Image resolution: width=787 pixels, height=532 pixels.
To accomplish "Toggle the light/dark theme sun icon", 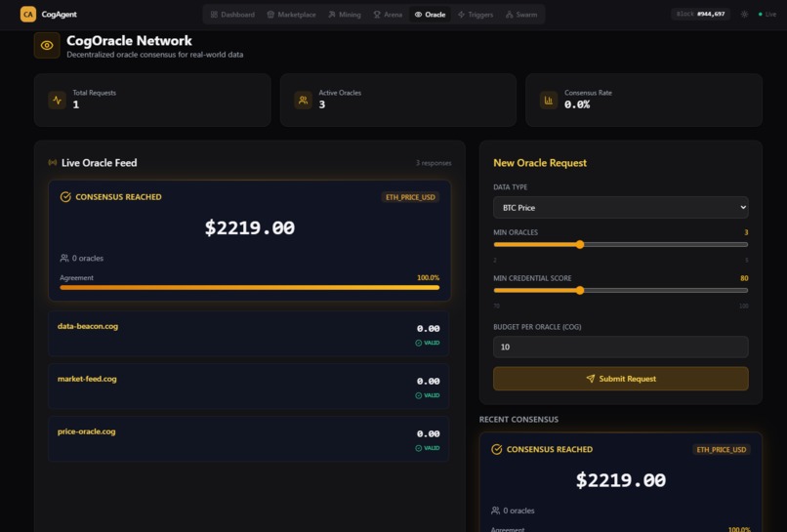I will 744,14.
